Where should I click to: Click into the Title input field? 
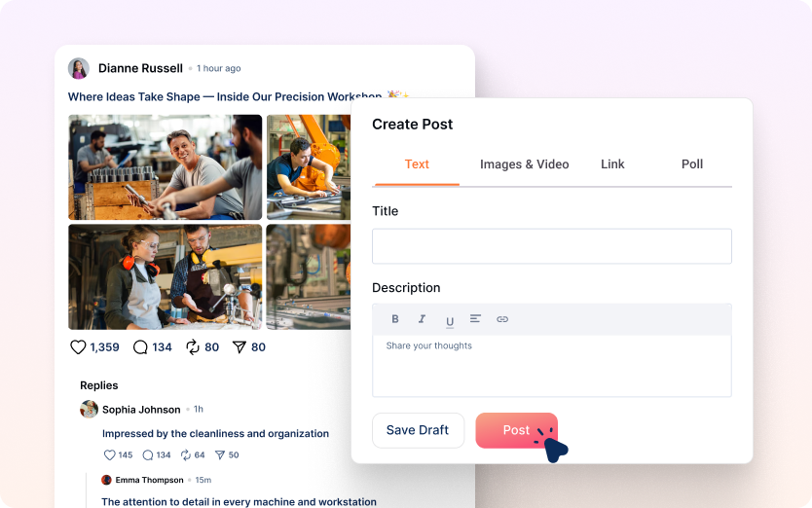tap(551, 246)
